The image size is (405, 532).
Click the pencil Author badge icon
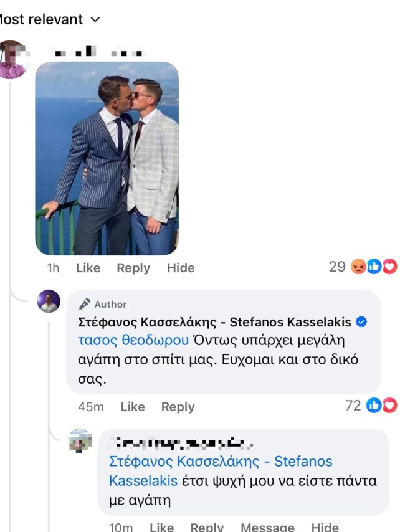[x=85, y=304]
